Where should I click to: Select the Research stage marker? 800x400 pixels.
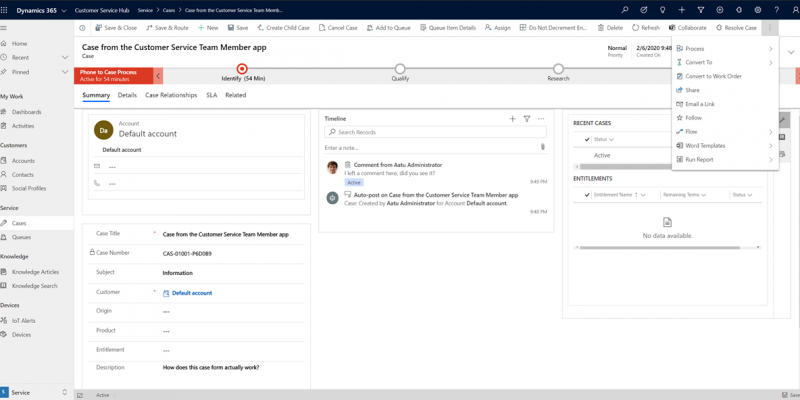[558, 69]
